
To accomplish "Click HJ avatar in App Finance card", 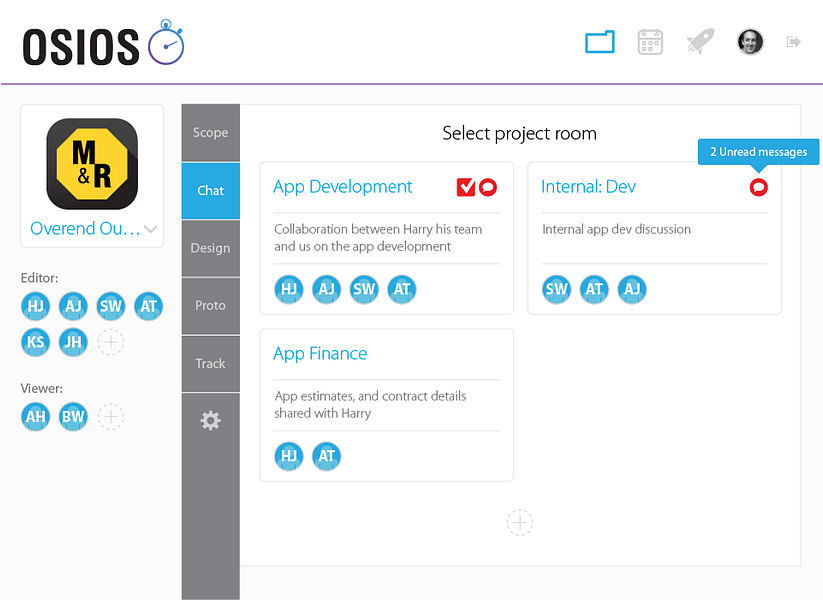I will tap(289, 456).
